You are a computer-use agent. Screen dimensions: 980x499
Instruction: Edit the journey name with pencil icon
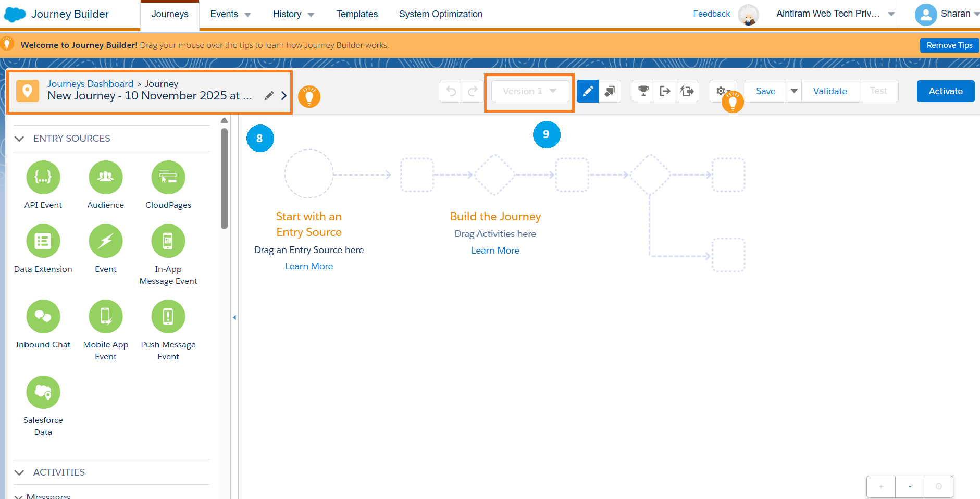coord(269,96)
